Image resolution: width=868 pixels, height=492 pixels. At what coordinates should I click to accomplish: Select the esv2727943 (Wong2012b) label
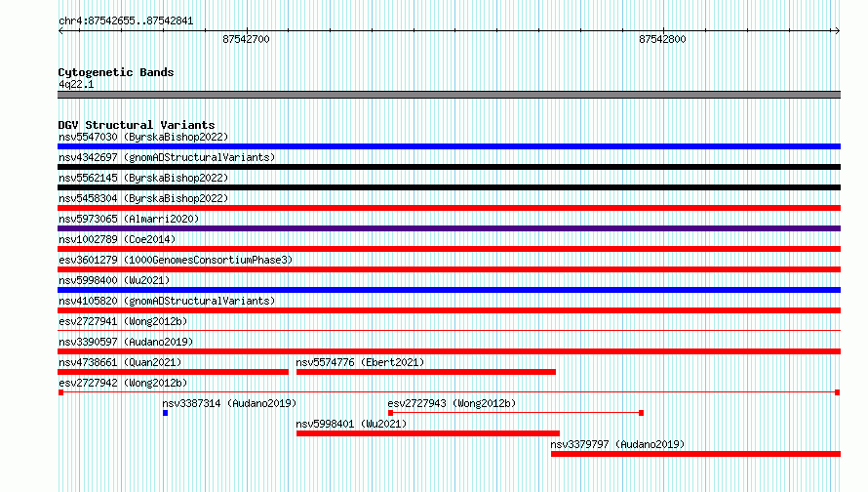click(x=452, y=403)
